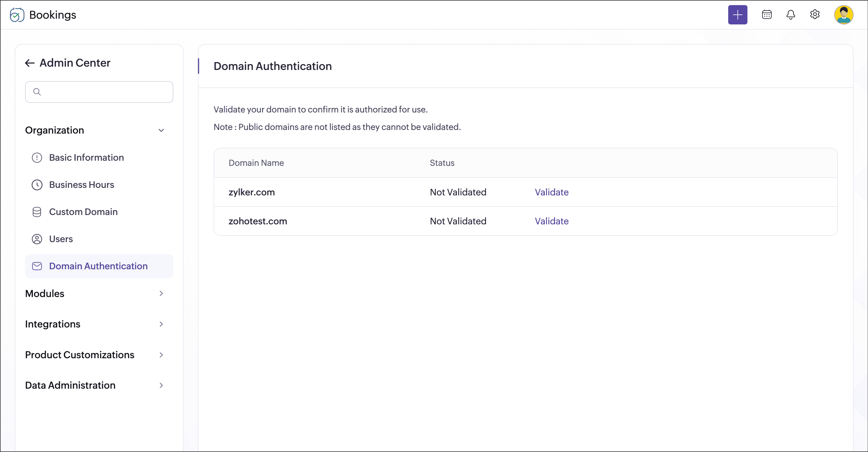Open the calendar icon in header

pos(767,15)
